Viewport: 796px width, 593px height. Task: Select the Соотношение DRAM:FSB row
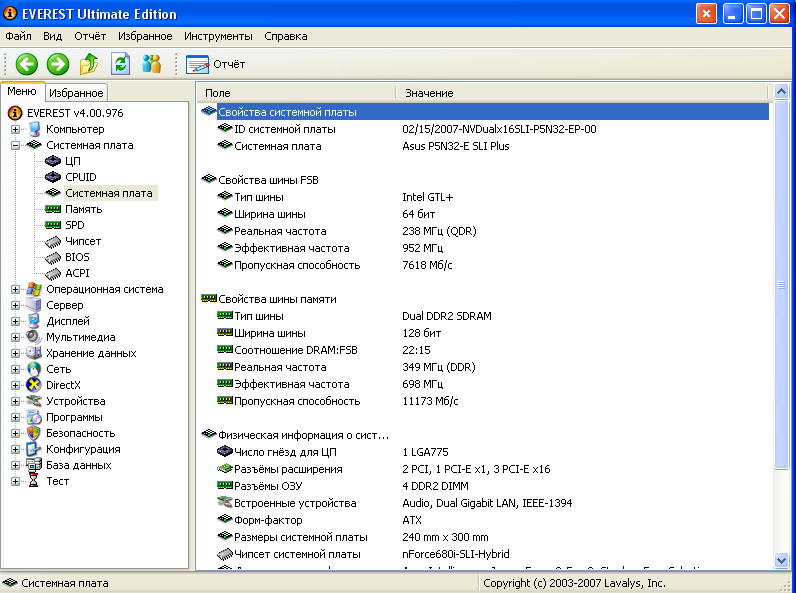pyautogui.click(x=483, y=350)
